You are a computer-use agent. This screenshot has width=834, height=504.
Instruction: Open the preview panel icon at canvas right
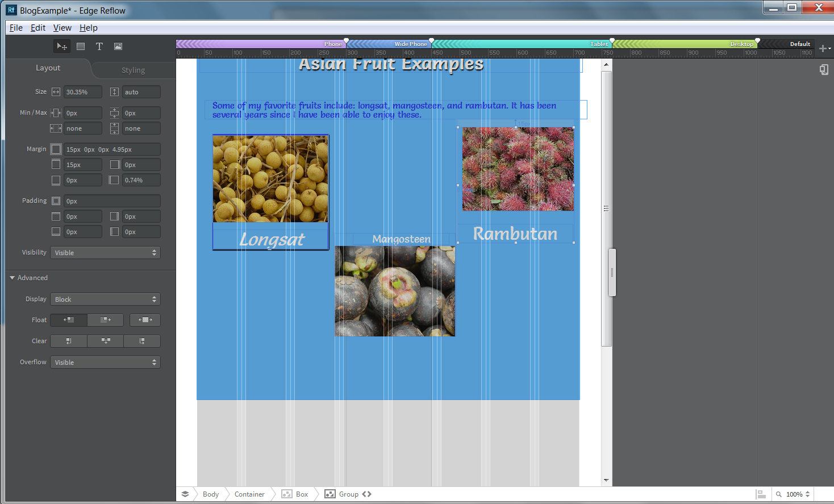click(824, 69)
